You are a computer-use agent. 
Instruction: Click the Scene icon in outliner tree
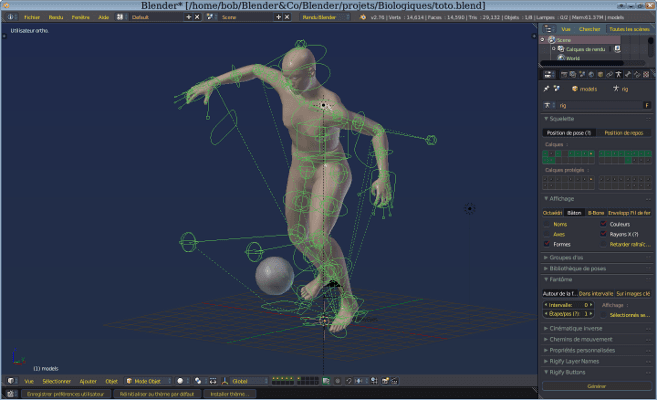553,40
